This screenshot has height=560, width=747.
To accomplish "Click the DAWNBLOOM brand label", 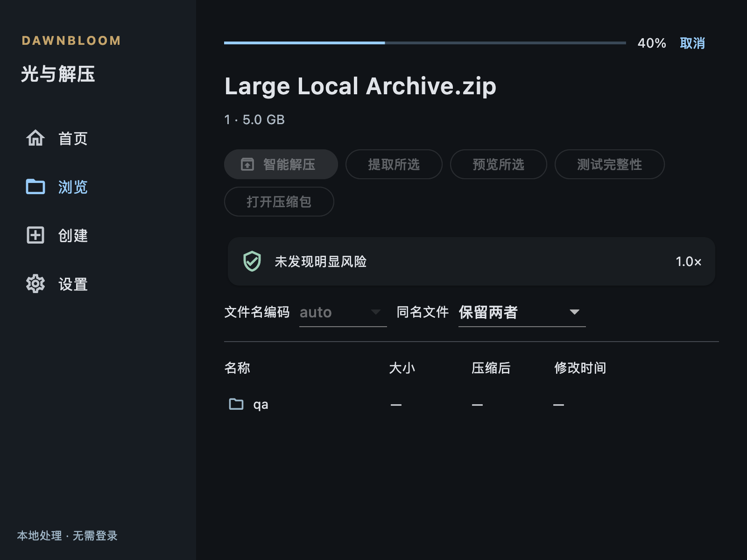I will click(71, 41).
